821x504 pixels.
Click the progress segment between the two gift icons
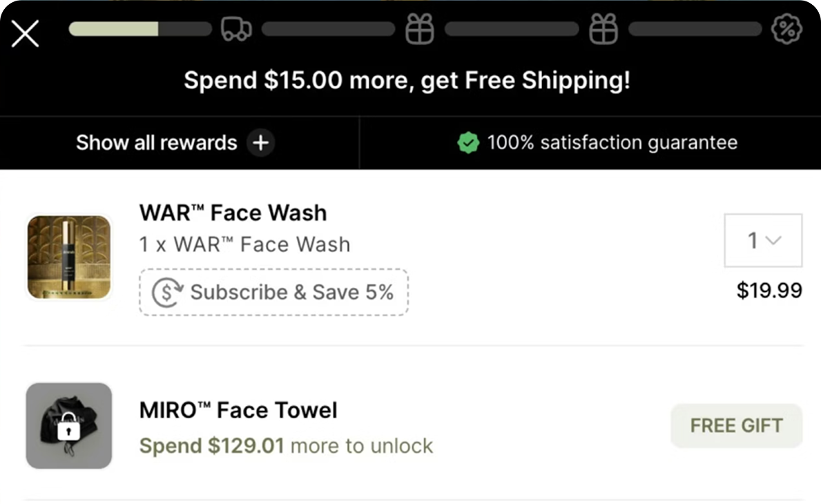(x=511, y=29)
